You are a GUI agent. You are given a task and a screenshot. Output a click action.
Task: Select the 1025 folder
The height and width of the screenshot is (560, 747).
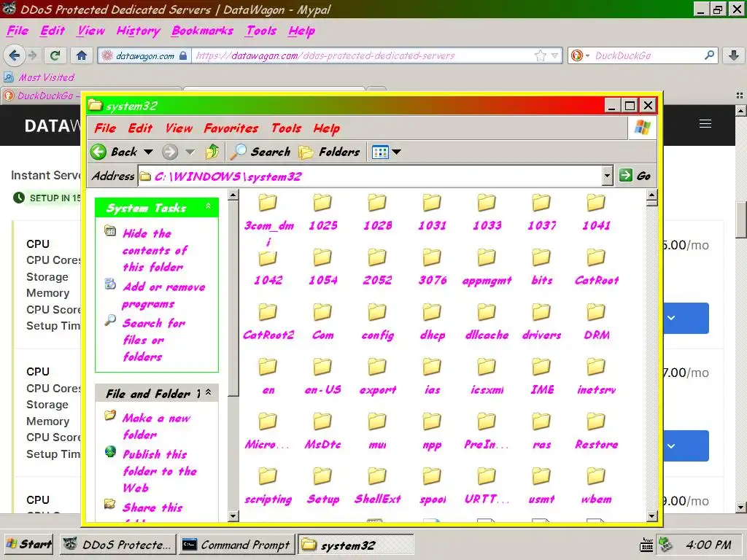[322, 212]
